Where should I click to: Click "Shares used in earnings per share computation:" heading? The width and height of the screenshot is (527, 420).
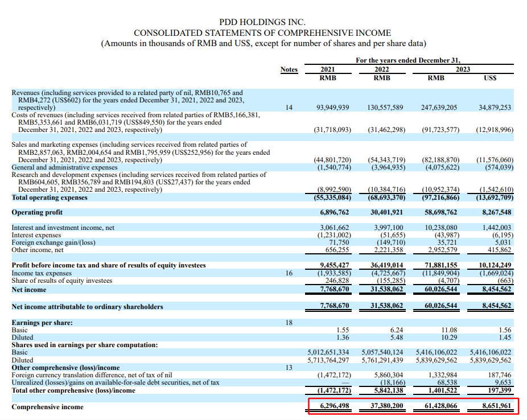click(85, 345)
